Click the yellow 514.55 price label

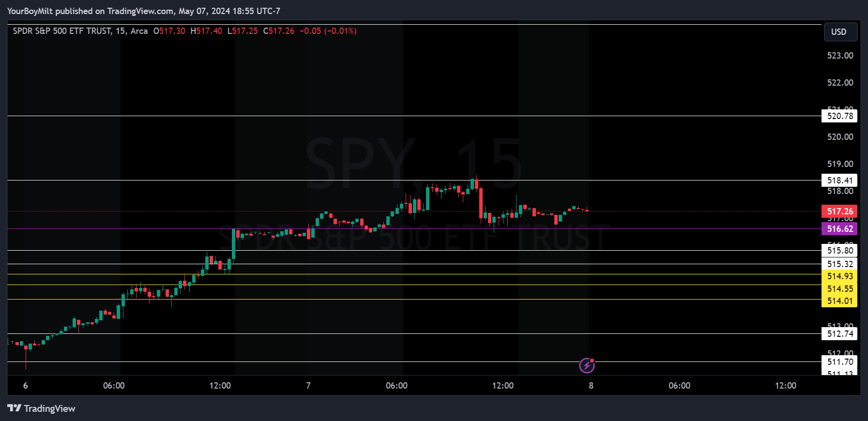[839, 289]
